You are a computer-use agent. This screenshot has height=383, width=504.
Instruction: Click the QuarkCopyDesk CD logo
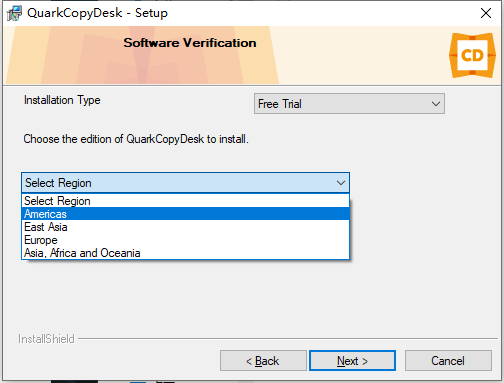pyautogui.click(x=472, y=55)
